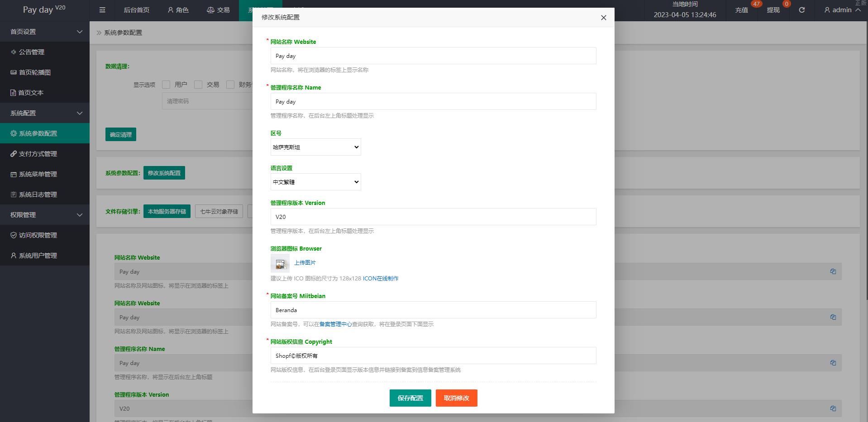This screenshot has width=868, height=422.
Task: Click the 上传图片 link
Action: pos(305,263)
